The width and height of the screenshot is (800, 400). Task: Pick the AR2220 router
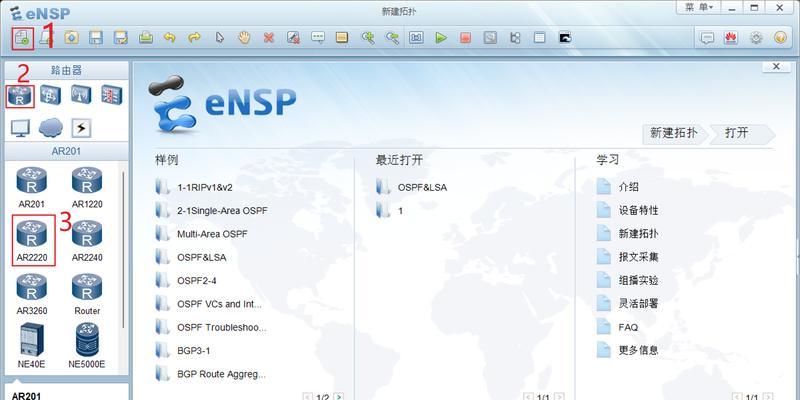[32, 240]
